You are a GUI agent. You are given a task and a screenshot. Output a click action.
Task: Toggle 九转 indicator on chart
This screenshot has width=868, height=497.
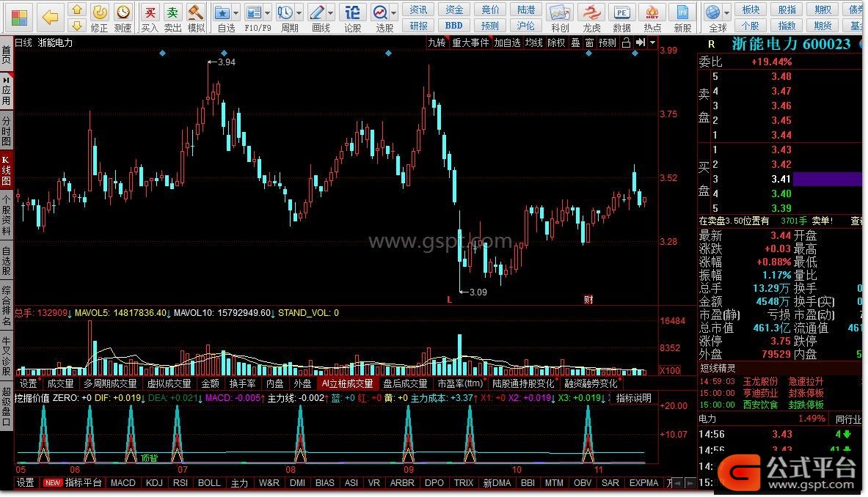(x=437, y=43)
